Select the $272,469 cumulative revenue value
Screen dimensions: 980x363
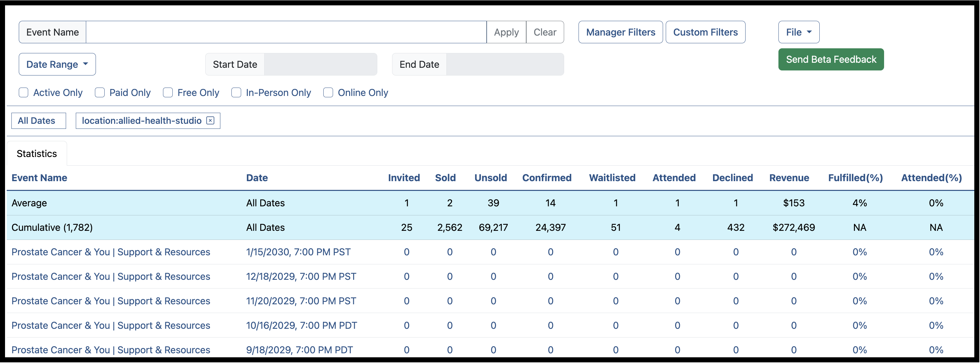click(794, 227)
